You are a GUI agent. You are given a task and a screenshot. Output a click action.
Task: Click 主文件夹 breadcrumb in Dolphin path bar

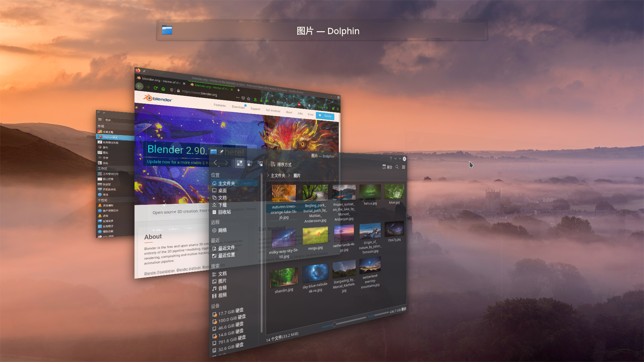click(278, 176)
